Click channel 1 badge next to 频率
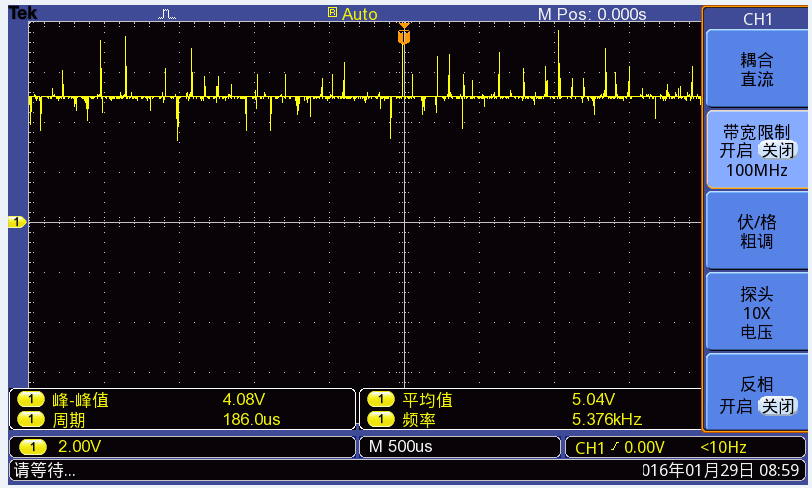Viewport: 812px width, 488px height. [381, 419]
